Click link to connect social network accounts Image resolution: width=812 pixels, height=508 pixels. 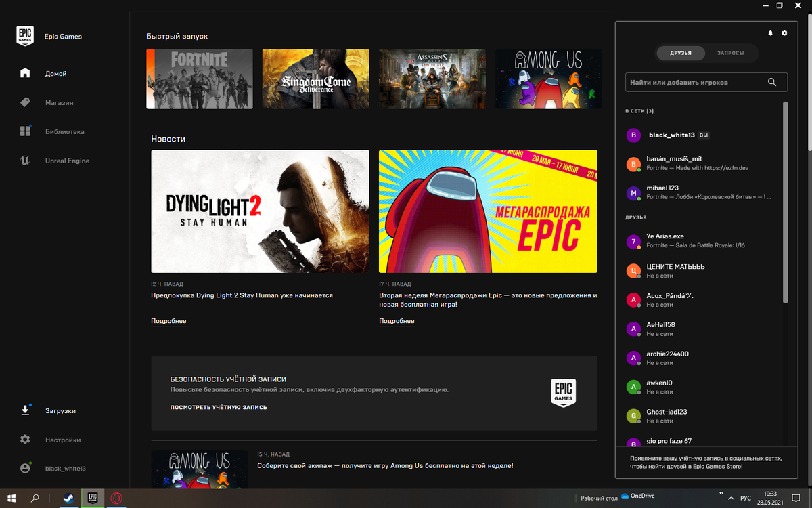click(706, 459)
